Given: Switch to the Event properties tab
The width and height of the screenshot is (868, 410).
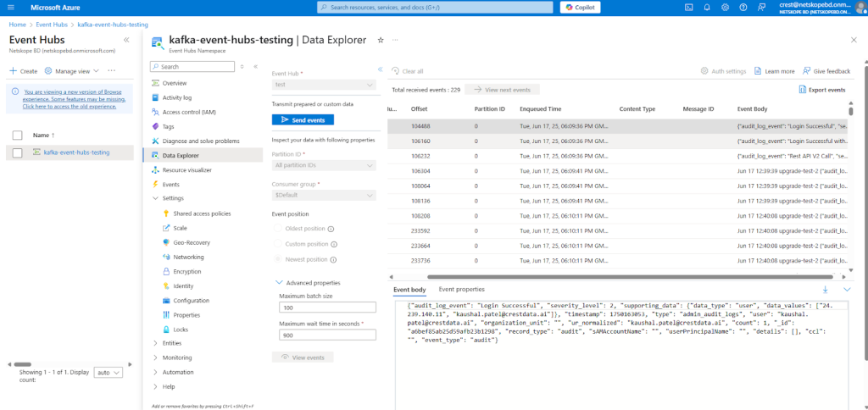Looking at the screenshot, I should (462, 290).
